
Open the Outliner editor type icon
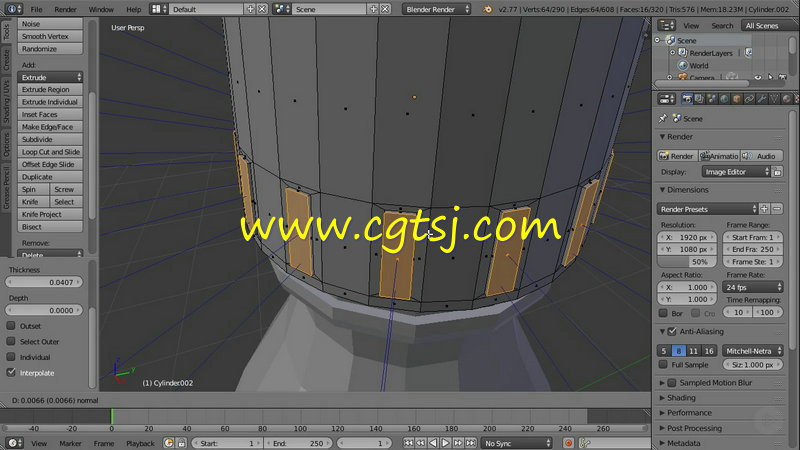point(666,25)
